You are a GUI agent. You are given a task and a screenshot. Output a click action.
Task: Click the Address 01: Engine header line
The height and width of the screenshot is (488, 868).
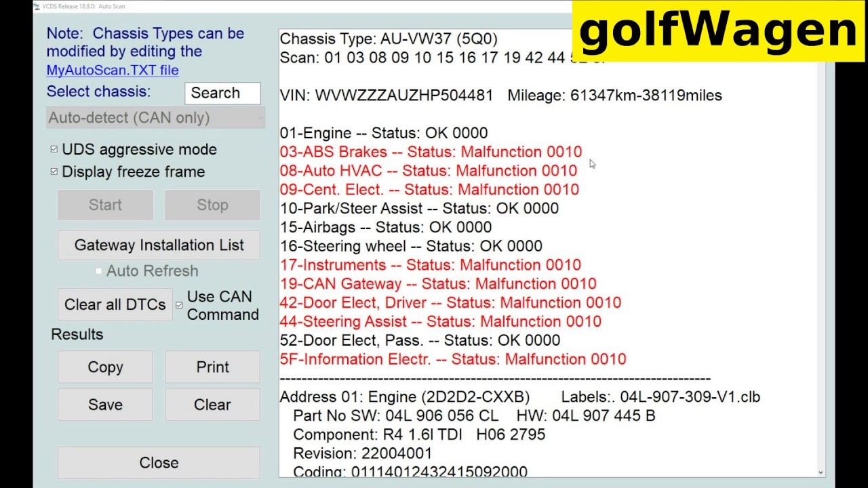(405, 397)
